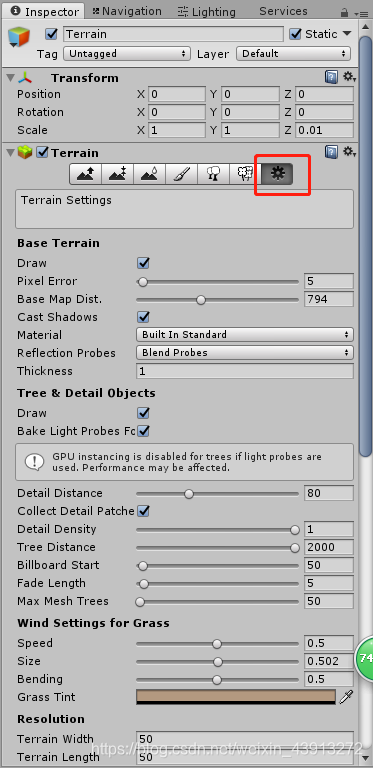
Task: Click the Inspector vertical scrollbar
Action: [x=365, y=245]
